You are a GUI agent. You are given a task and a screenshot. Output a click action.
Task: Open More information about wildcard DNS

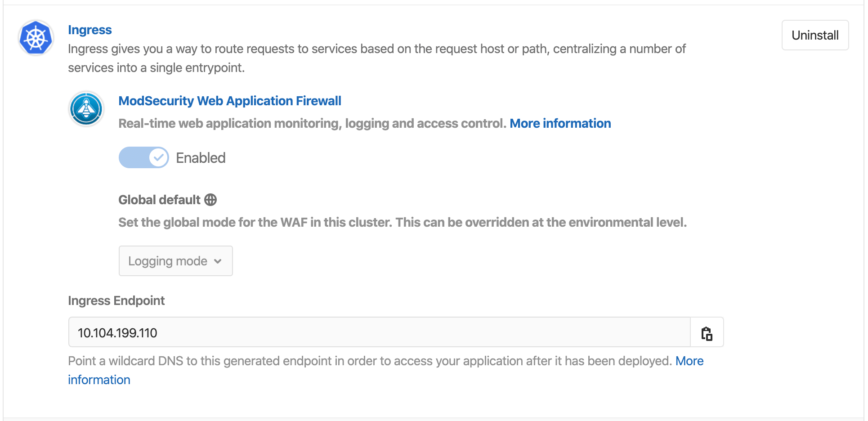pyautogui.click(x=689, y=361)
